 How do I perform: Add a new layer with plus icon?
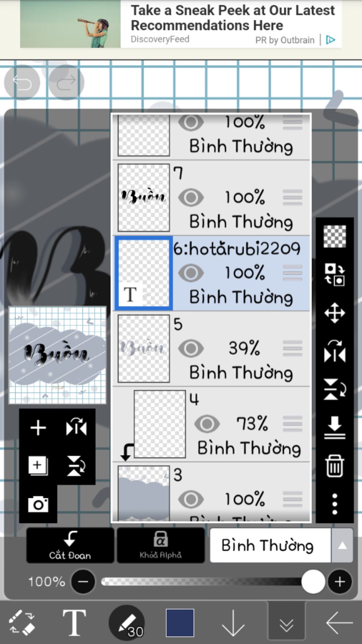38,428
